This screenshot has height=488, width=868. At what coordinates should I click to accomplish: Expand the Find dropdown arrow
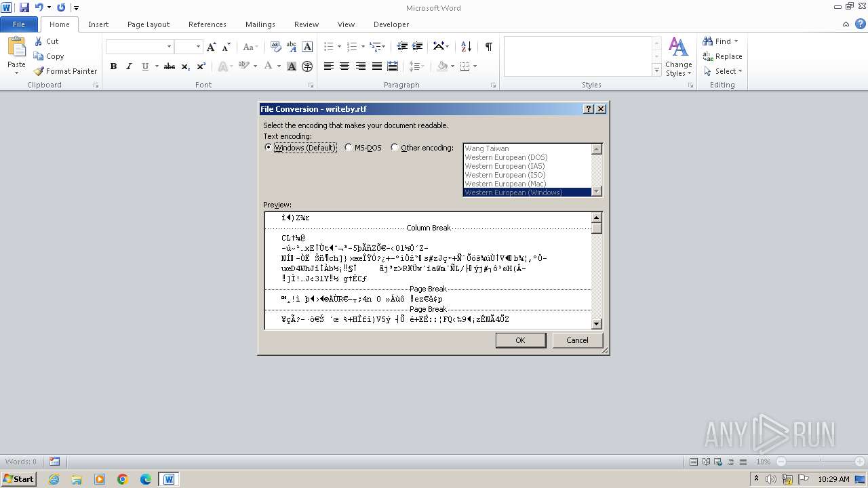pos(736,41)
